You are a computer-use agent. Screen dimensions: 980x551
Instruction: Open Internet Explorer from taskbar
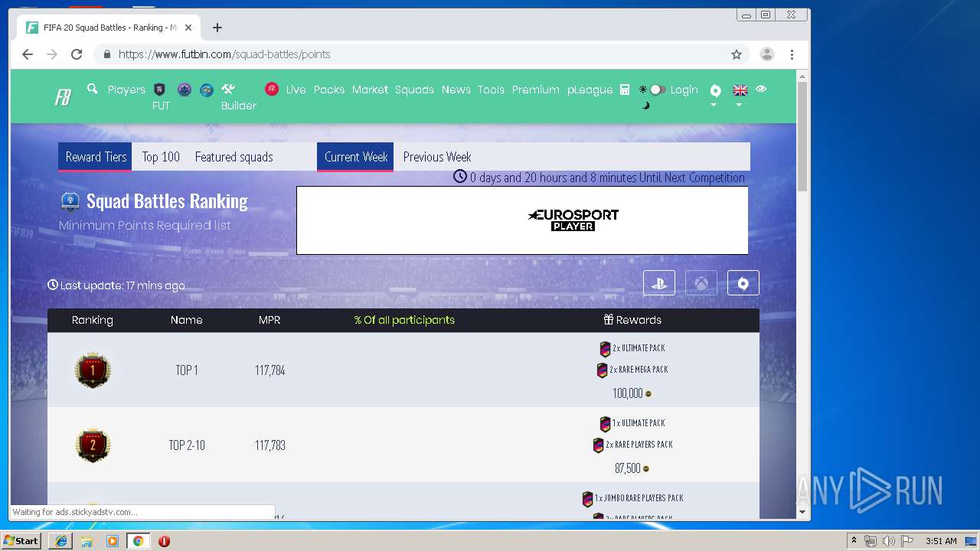coord(61,541)
